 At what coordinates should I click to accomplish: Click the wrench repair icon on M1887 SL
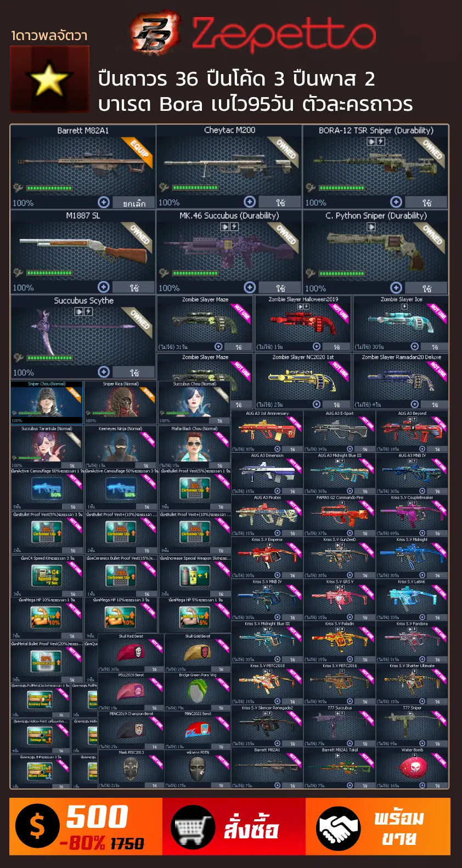click(x=19, y=273)
